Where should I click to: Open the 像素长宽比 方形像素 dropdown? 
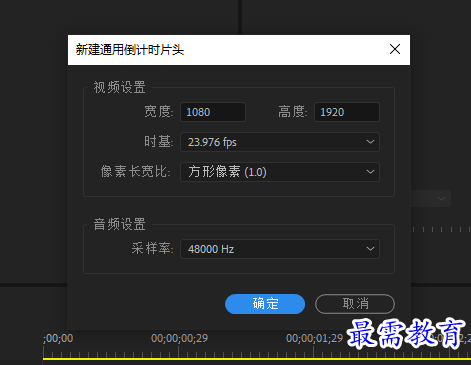coord(280,172)
